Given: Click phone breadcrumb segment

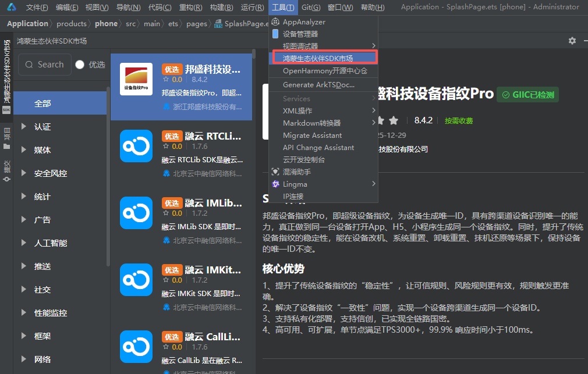Looking at the screenshot, I should click(106, 24).
